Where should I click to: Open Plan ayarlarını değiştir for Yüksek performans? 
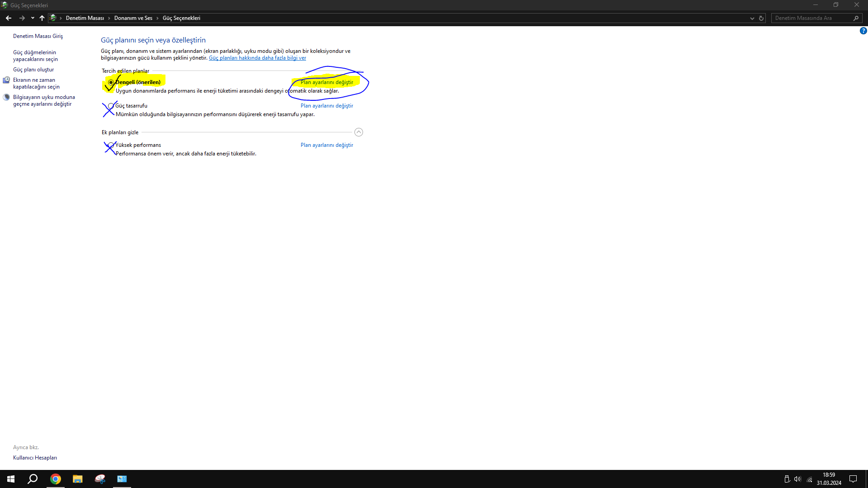326,145
